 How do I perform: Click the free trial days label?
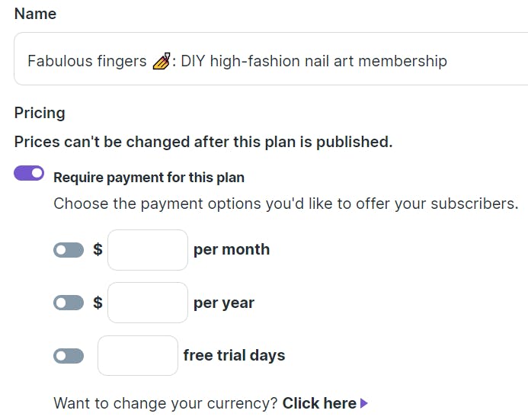[234, 355]
